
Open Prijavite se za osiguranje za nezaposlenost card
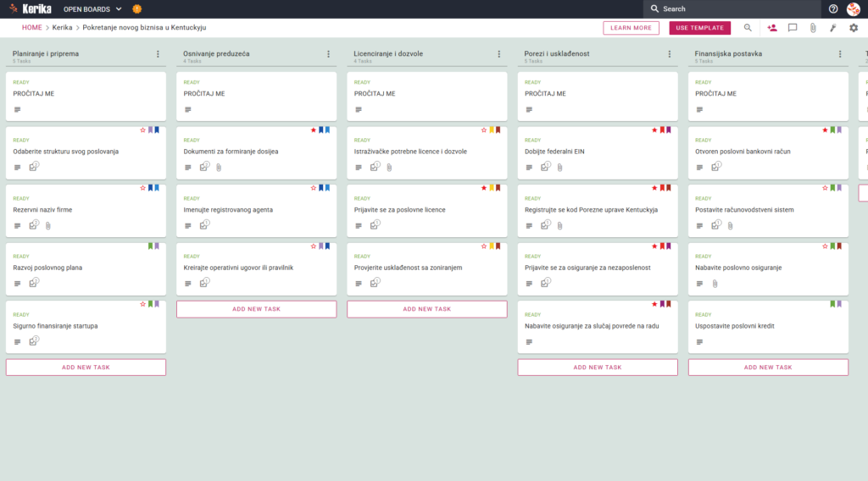pyautogui.click(x=598, y=269)
